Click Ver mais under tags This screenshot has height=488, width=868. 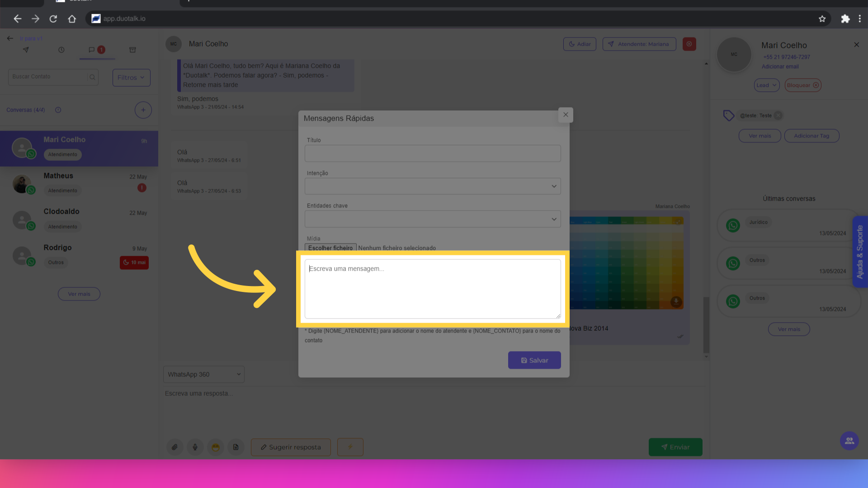coord(759,136)
